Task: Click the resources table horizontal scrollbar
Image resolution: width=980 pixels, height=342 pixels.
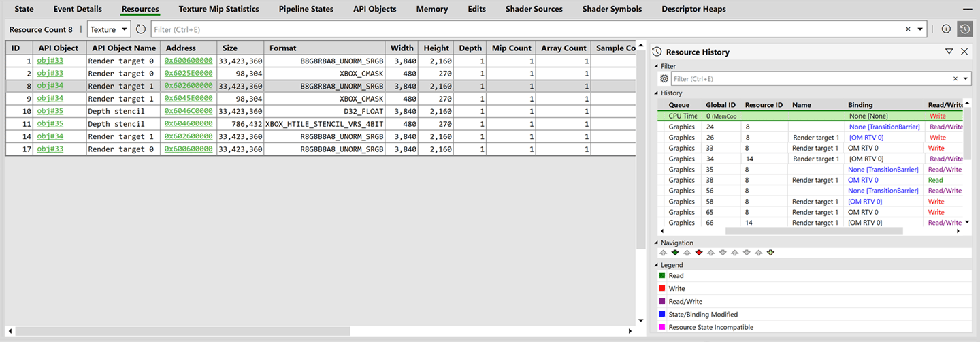Action: click(184, 331)
